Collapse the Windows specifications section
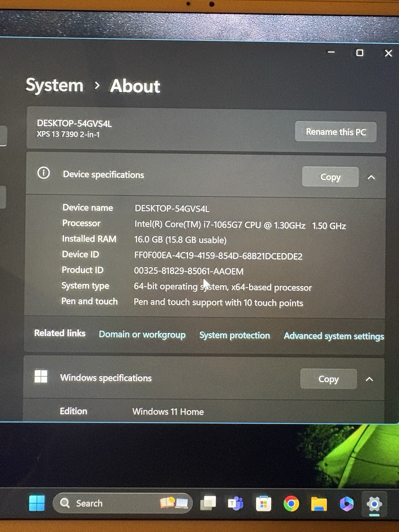Image resolution: width=399 pixels, height=532 pixels. coord(369,379)
